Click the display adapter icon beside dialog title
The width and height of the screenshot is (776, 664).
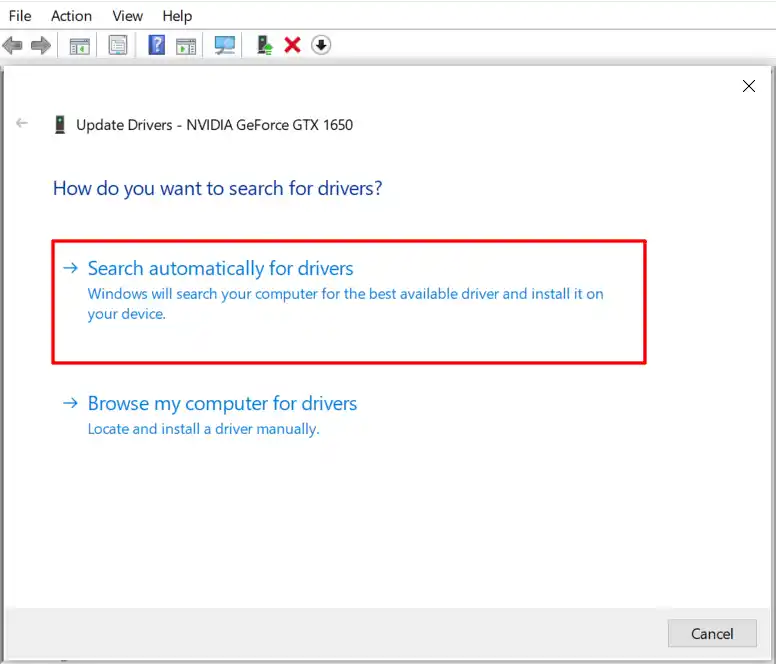(60, 125)
